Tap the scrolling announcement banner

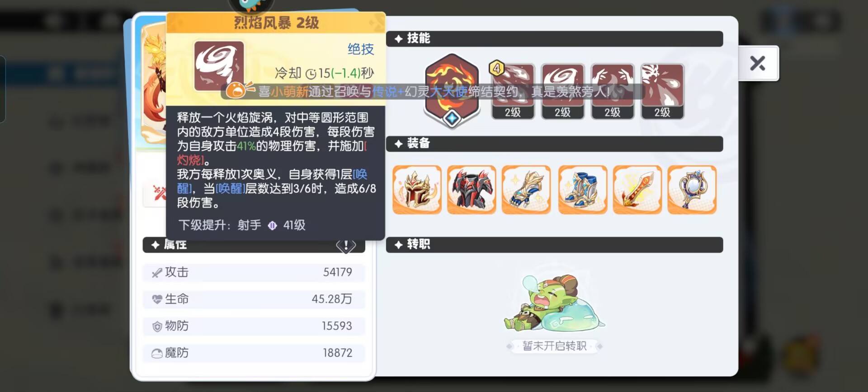(x=433, y=92)
